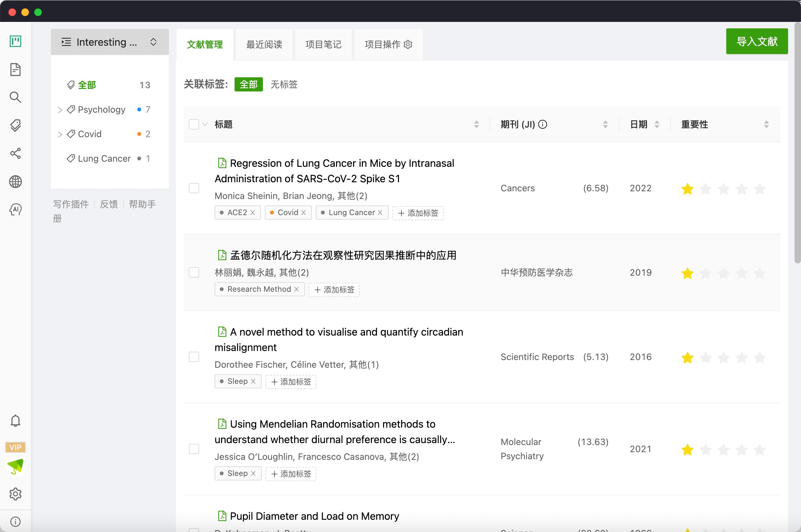
Task: Open 反馈 feedback link
Action: coord(109,204)
